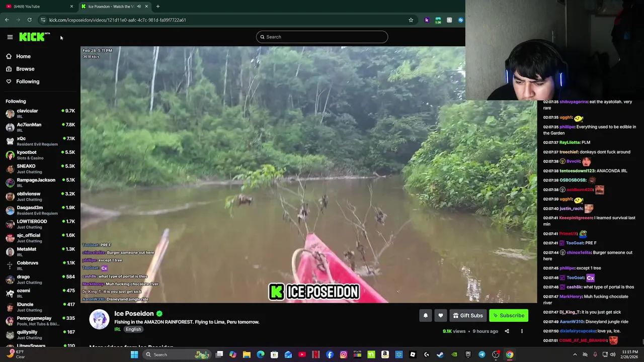Open Windows Start menu
The width and height of the screenshot is (644, 362).
click(x=134, y=354)
